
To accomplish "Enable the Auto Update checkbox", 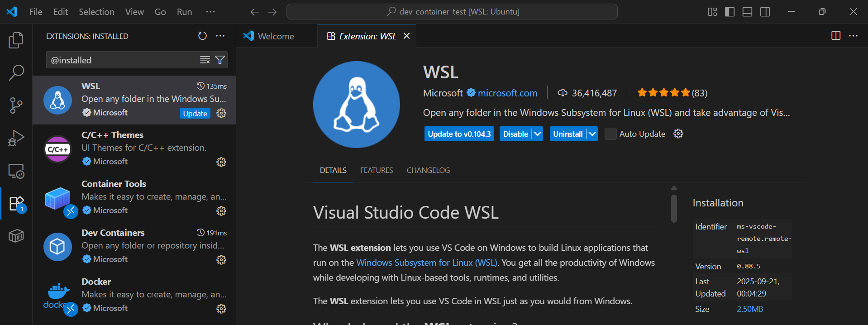I will pyautogui.click(x=610, y=134).
